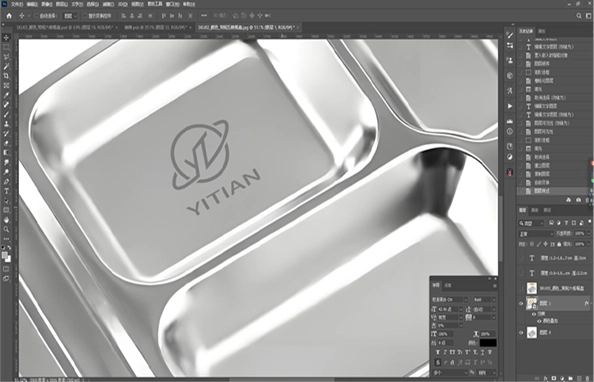Show the first text layer via its visibility box
This screenshot has height=382, width=594.
521,258
